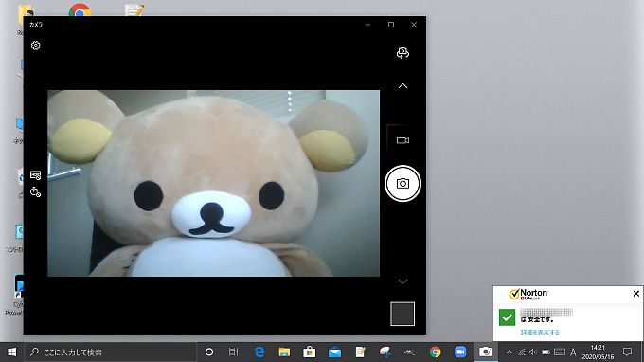Switch camera with the flip camera icon
Image resolution: width=644 pixels, height=362 pixels.
click(x=402, y=53)
